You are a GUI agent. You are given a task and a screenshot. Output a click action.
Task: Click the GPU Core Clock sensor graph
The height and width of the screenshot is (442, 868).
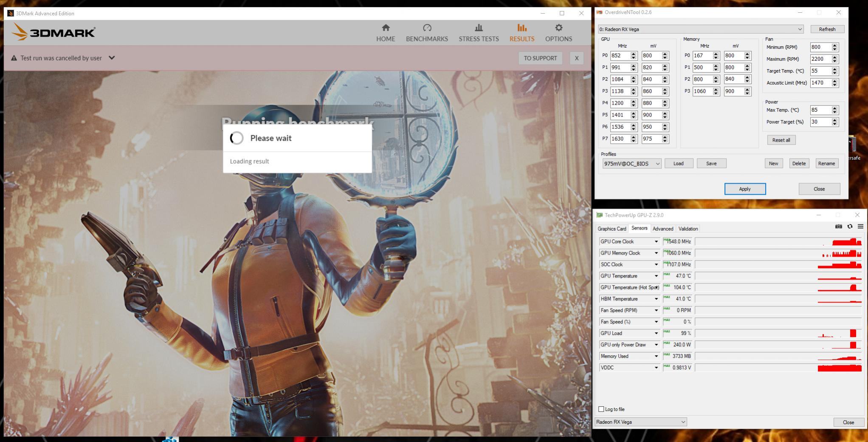(x=779, y=241)
